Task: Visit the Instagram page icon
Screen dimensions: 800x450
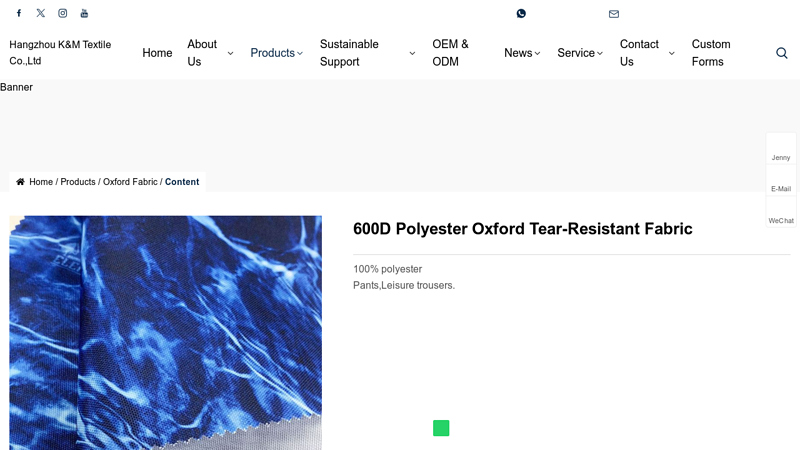Action: (x=62, y=13)
